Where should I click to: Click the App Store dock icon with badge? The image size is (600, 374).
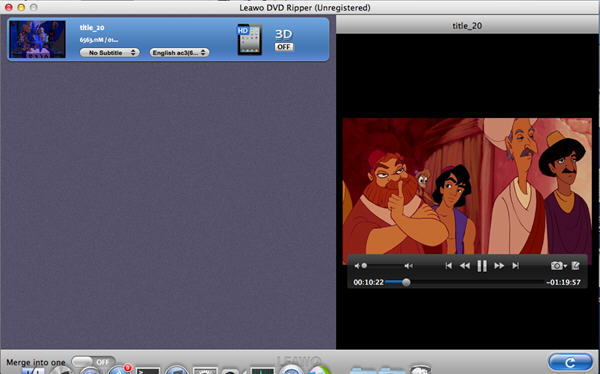click(x=119, y=370)
